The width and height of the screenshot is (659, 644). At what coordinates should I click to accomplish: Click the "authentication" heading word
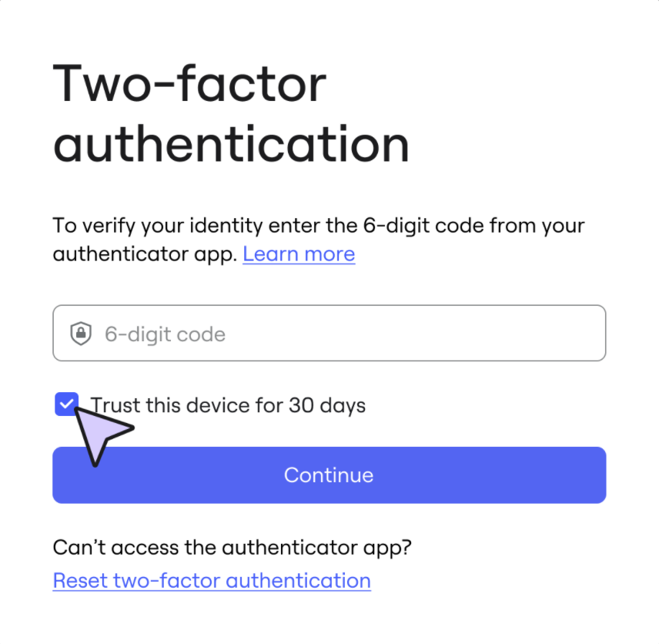231,144
